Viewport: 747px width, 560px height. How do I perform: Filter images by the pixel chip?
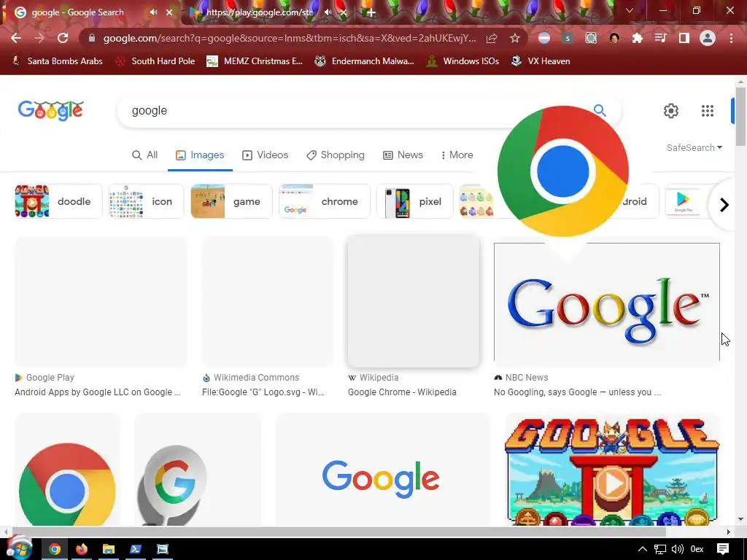tap(414, 201)
